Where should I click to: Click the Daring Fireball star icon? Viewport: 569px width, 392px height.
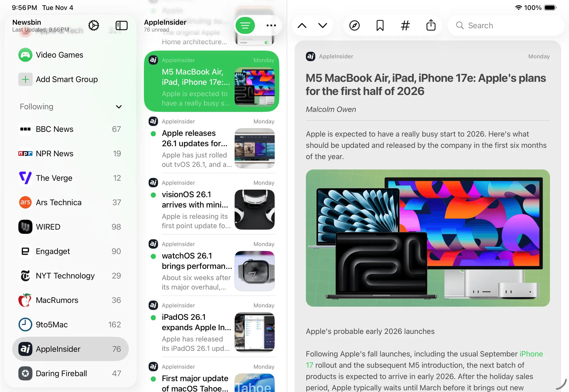(x=25, y=373)
